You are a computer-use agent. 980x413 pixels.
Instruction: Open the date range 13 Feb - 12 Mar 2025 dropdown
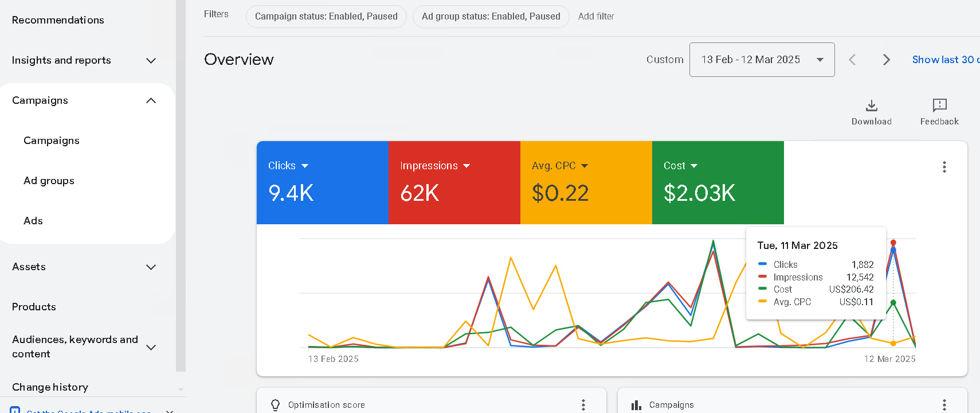click(x=762, y=60)
